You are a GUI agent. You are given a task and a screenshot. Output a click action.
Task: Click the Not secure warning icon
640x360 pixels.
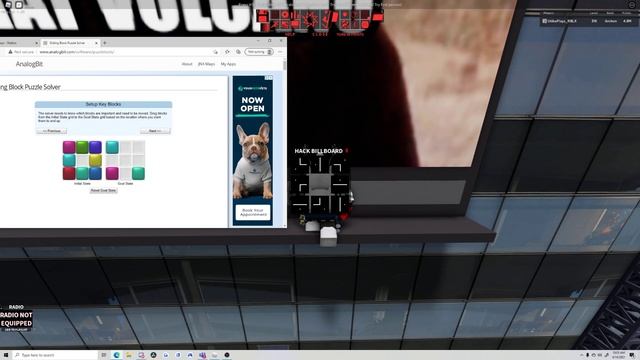tap(11, 52)
